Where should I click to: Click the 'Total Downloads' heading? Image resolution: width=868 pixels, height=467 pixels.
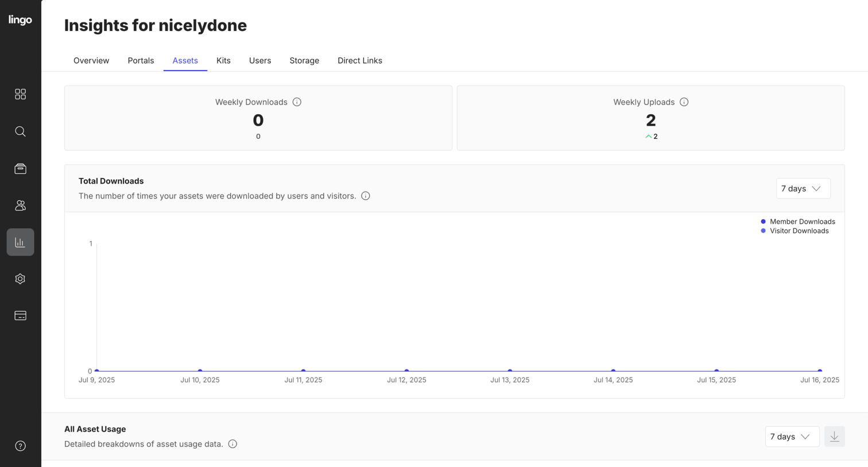click(x=111, y=181)
